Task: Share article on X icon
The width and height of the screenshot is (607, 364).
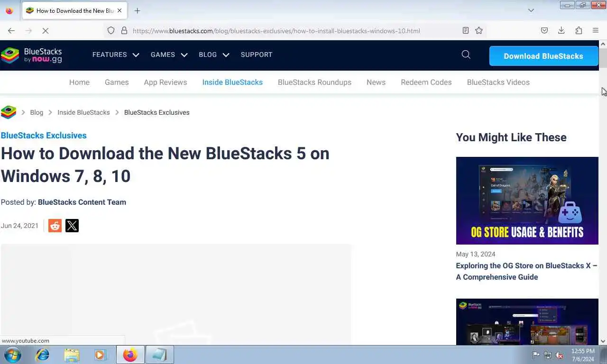Action: 72,226
